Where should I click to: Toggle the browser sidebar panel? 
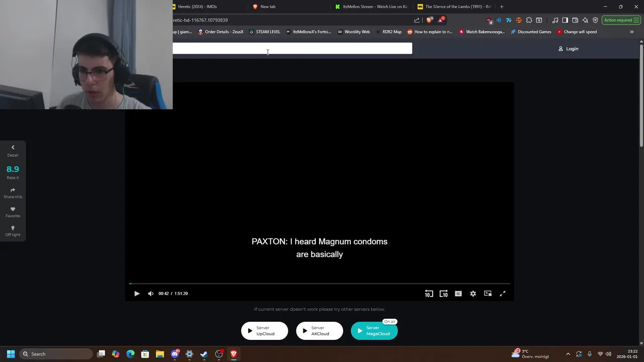(x=565, y=20)
